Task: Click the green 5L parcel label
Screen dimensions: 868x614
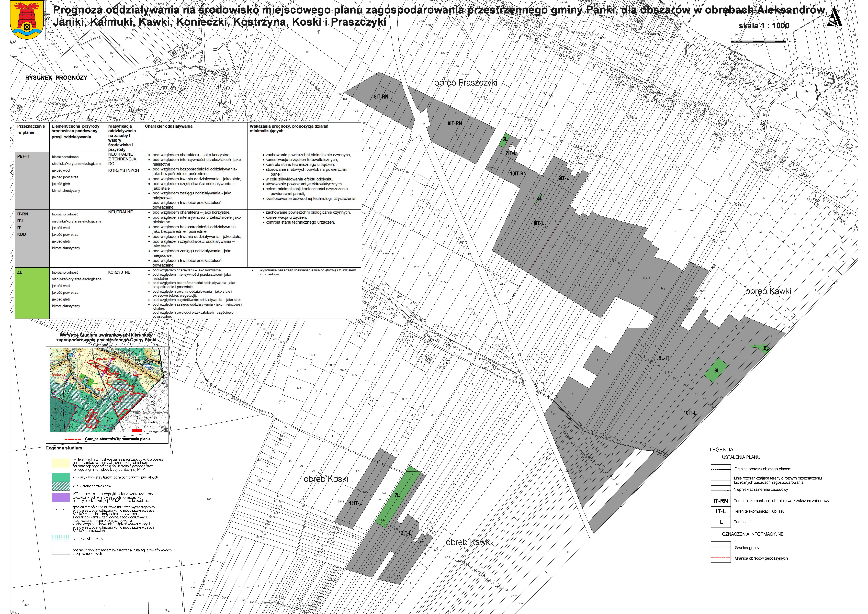Action: coord(766,349)
